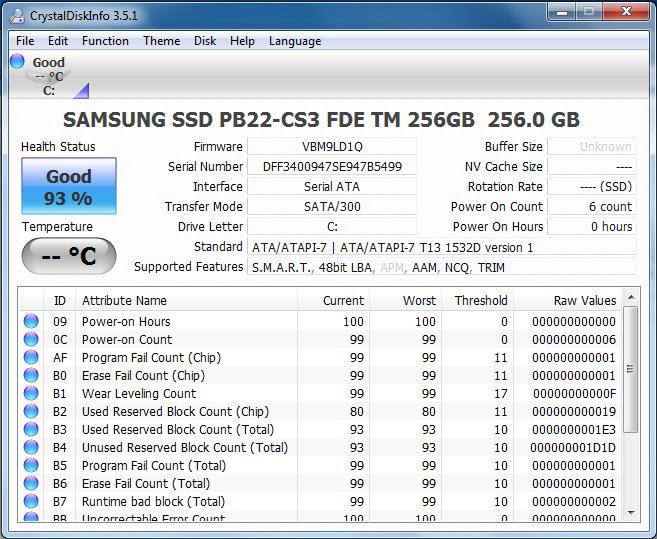Close the CrystalDiskInfo window
Screen dimensions: 657x539
pos(626,12)
